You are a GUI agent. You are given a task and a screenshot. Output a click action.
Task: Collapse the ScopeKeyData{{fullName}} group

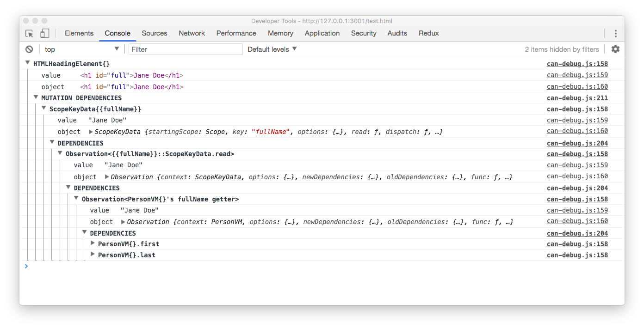click(44, 109)
